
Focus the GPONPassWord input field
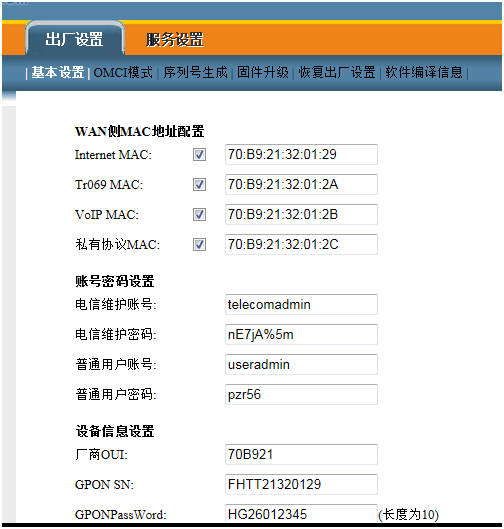pyautogui.click(x=301, y=514)
